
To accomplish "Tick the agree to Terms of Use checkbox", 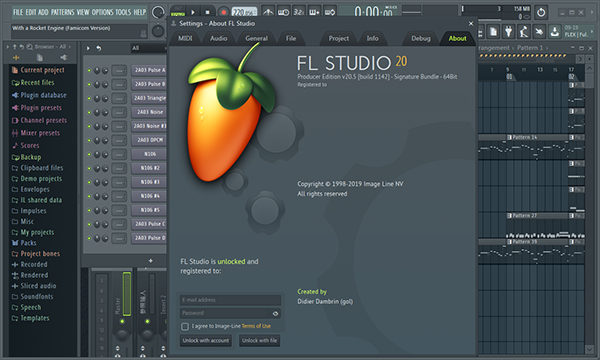I will pos(185,326).
